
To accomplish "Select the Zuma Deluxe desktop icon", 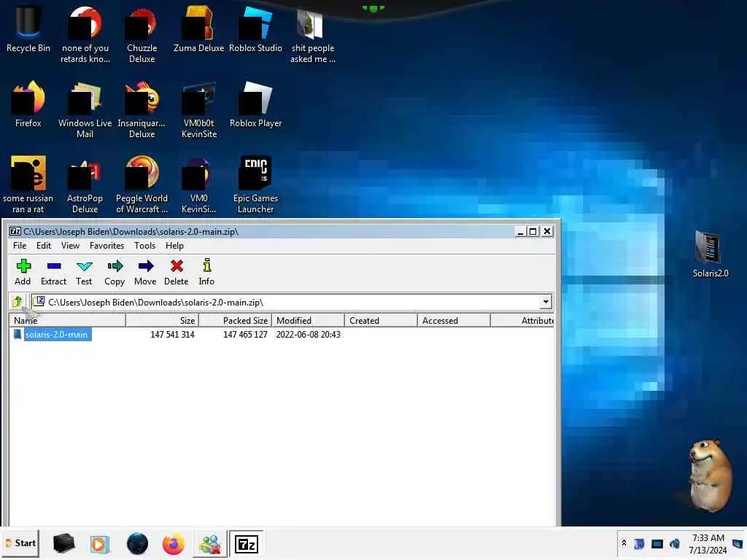I will (x=198, y=30).
